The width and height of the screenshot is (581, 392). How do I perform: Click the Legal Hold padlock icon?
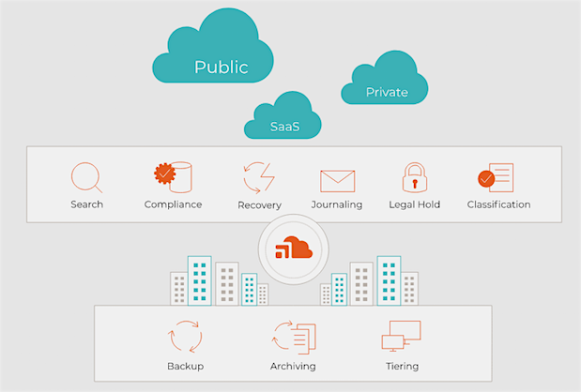tap(415, 177)
